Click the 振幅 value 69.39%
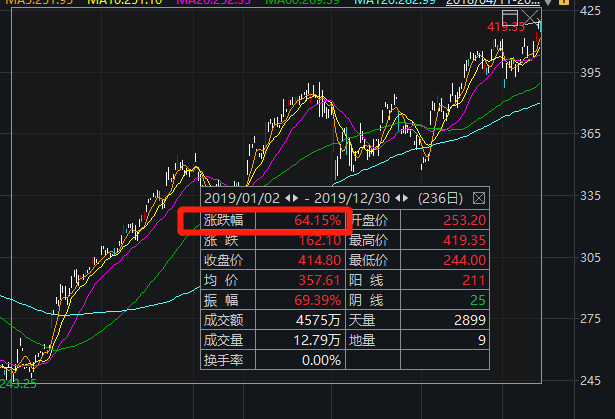The image size is (615, 419). (x=317, y=300)
